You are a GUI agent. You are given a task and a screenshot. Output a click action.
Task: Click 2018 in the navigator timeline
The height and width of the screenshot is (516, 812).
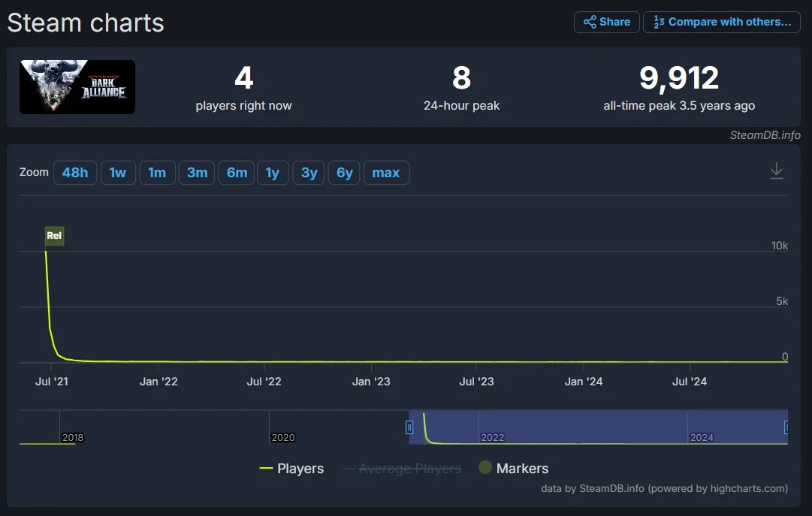[73, 437]
